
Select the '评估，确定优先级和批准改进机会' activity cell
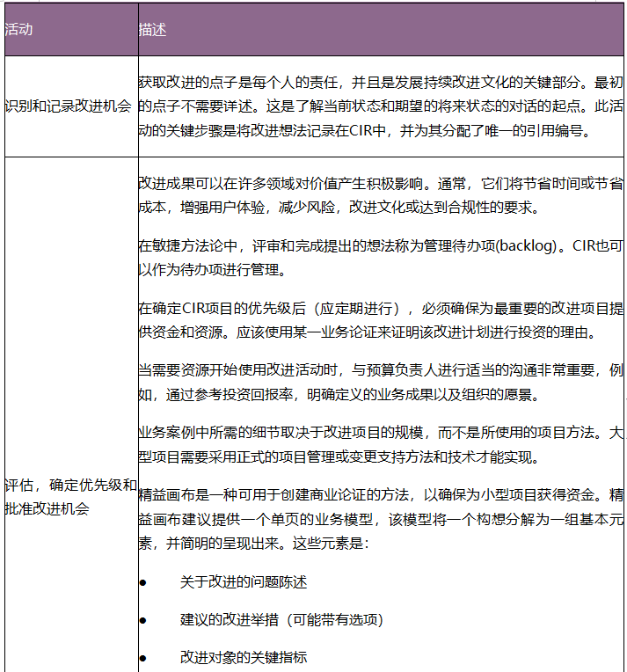coord(70,497)
